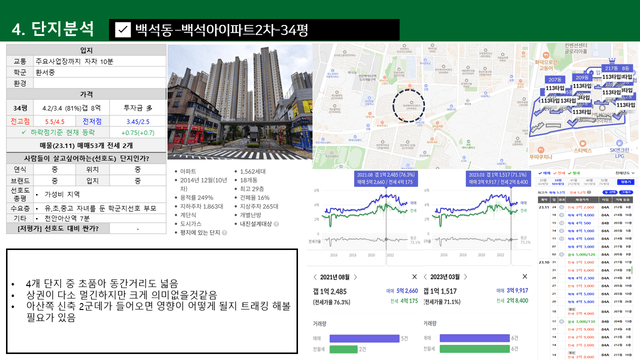
Task: Click the green 전월세 2건 volume bar
Action: click(344, 349)
